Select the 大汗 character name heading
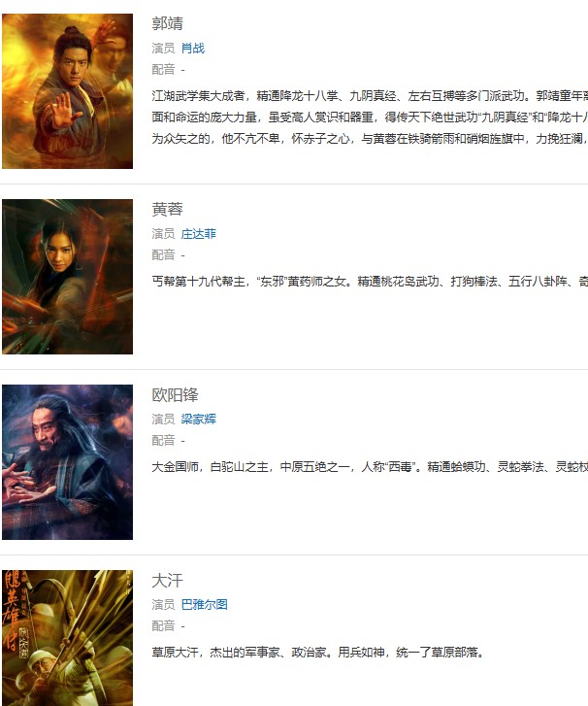The width and height of the screenshot is (588, 706). tap(167, 581)
